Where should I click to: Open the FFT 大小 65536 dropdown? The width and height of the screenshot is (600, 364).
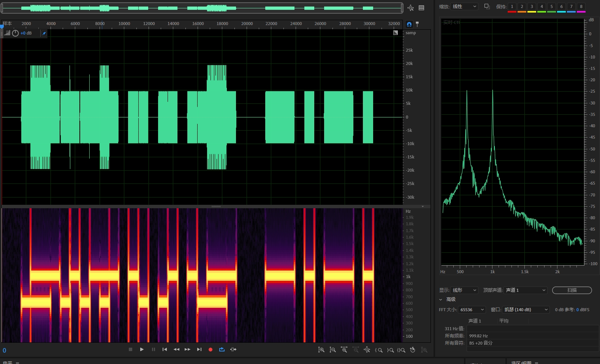(x=472, y=310)
